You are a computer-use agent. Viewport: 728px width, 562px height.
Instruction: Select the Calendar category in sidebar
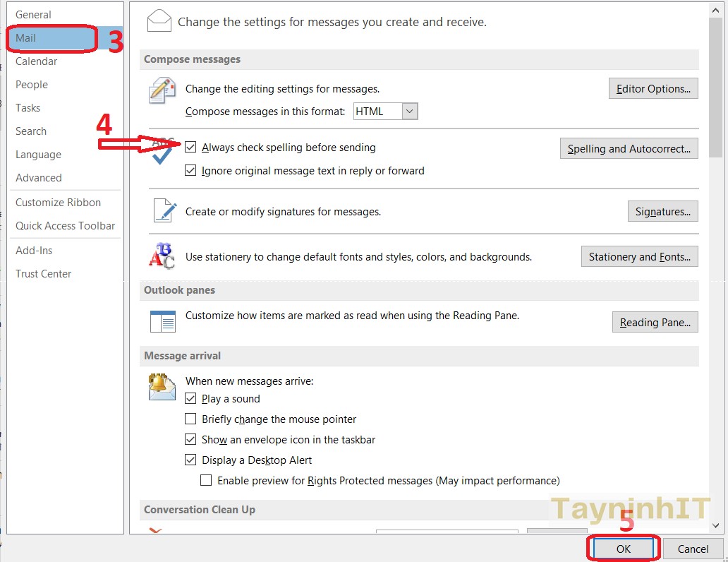click(x=37, y=61)
